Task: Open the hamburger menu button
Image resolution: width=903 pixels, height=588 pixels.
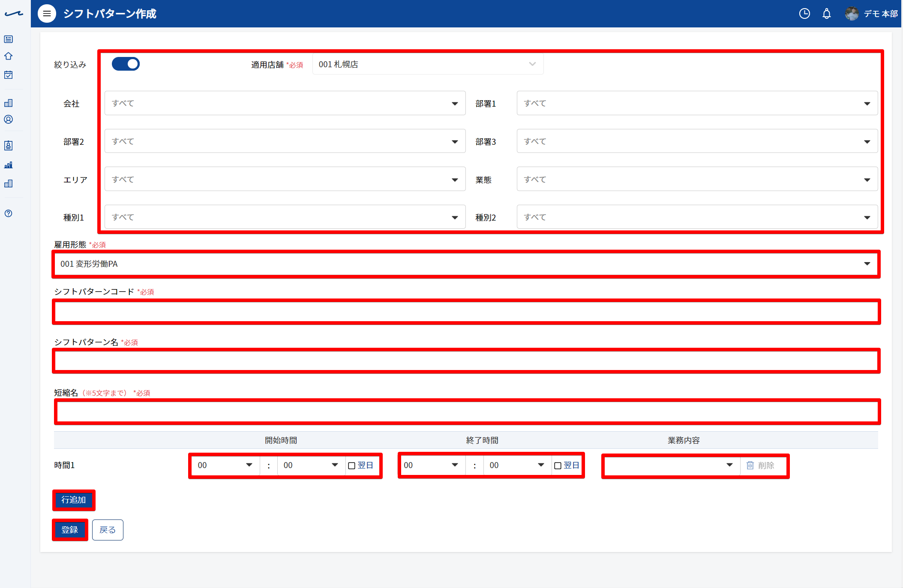Action: 47,14
